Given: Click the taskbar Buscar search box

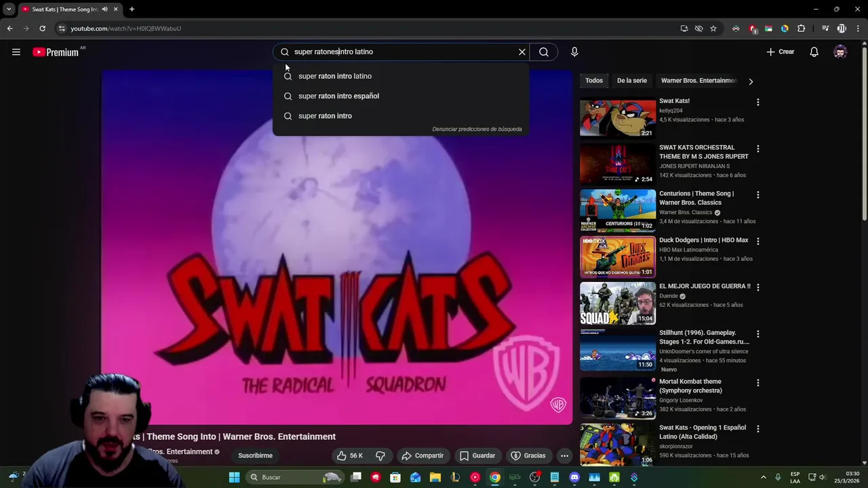Looking at the screenshot, I should tap(294, 477).
